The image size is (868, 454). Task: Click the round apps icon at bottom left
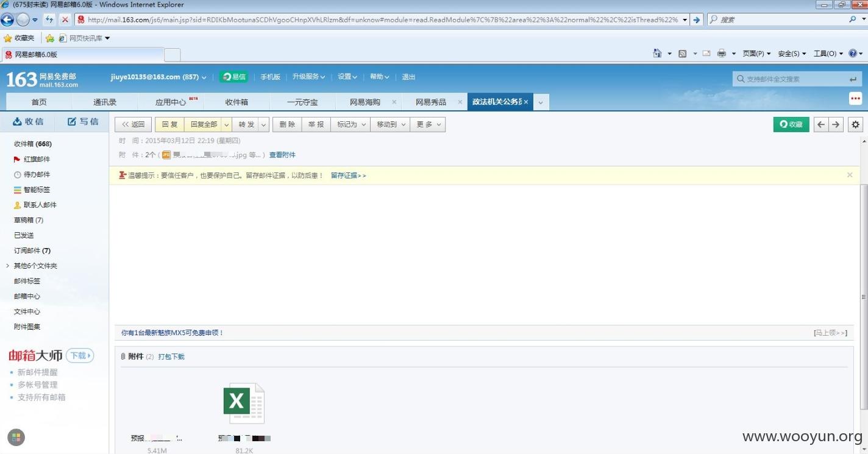[16, 437]
